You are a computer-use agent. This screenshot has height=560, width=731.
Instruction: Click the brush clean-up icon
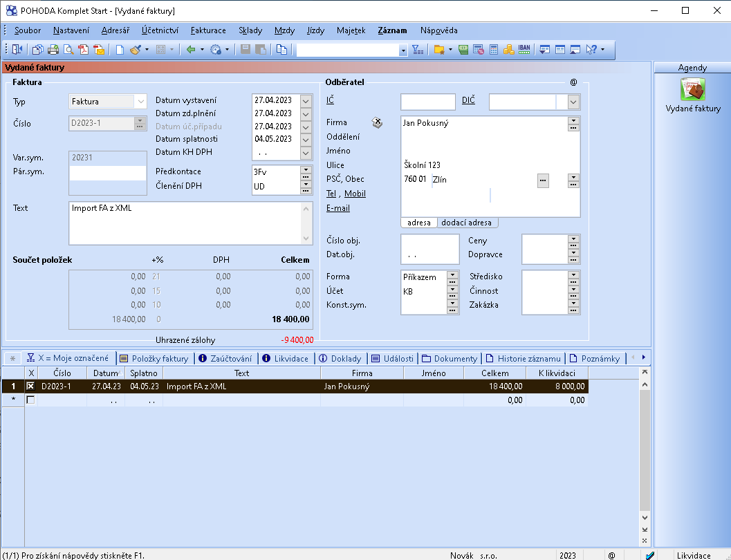pyautogui.click(x=135, y=49)
